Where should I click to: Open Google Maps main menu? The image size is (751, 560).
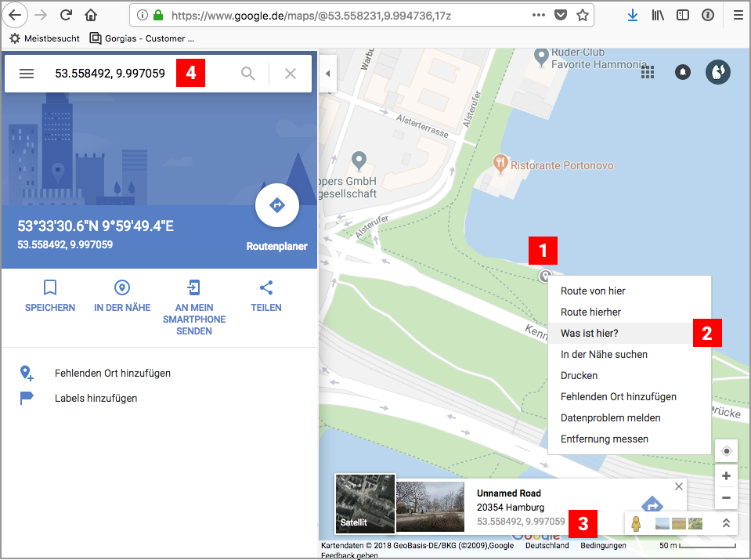point(27,74)
